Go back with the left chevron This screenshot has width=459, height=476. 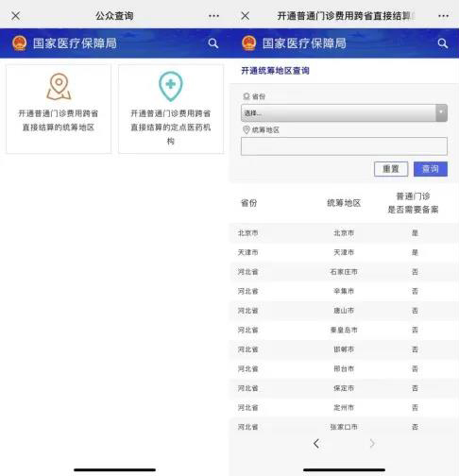click(316, 444)
